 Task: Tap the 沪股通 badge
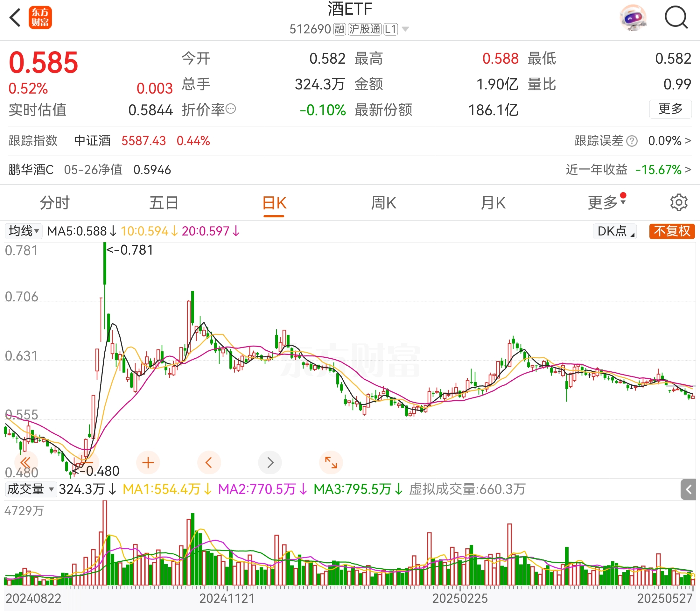365,29
